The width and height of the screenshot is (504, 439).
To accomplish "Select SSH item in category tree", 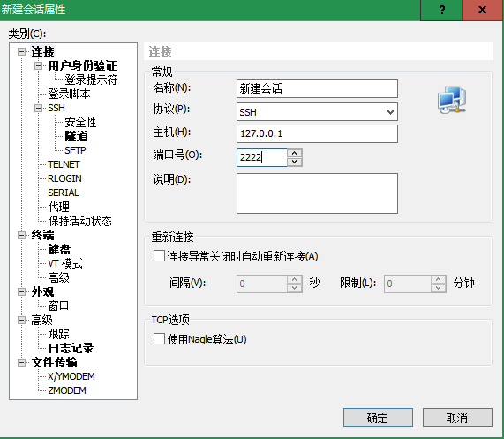I will [56, 108].
